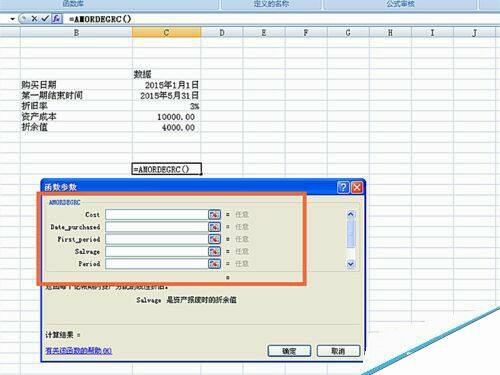This screenshot has width=500, height=375.
Task: Close the function arguments dialog
Action: (x=357, y=187)
